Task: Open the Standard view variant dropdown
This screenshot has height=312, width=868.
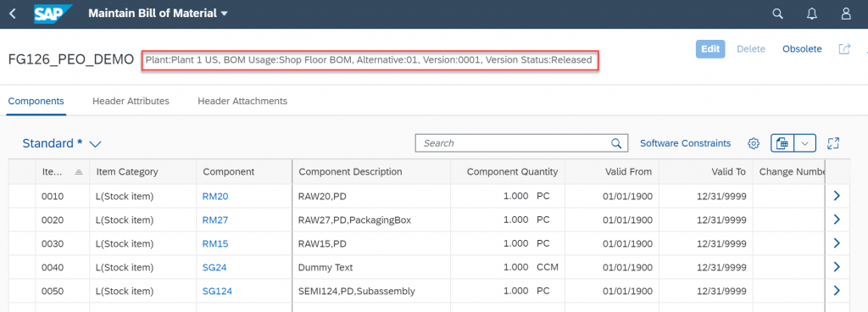Action: coord(95,144)
